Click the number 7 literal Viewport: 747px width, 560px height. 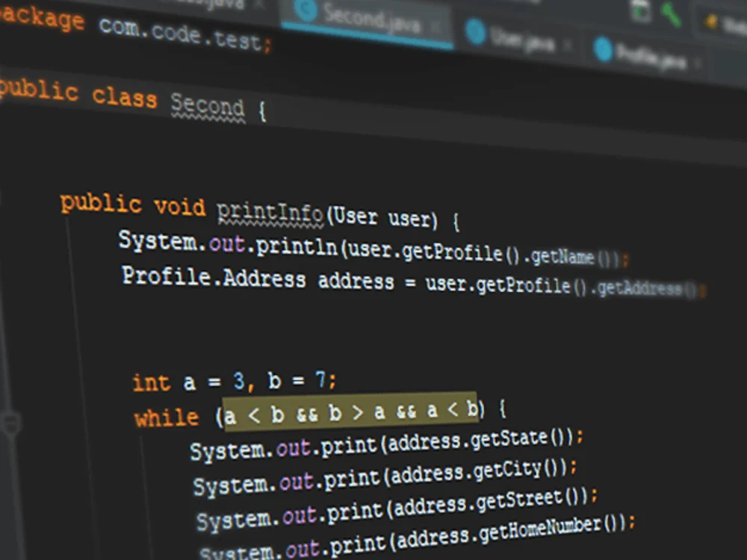coord(320,380)
